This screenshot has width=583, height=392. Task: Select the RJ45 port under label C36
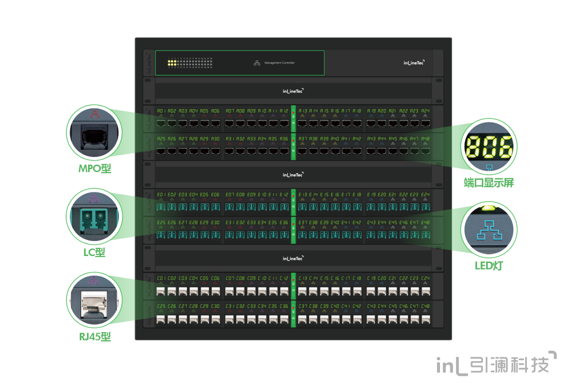click(284, 319)
